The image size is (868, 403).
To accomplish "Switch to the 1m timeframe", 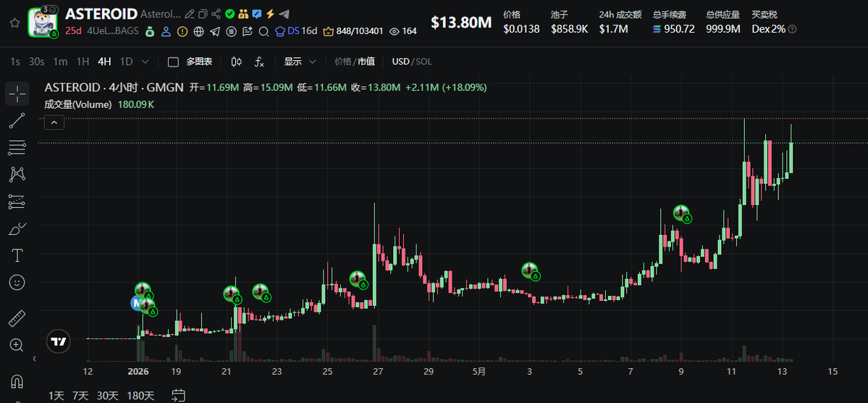I will pos(60,62).
